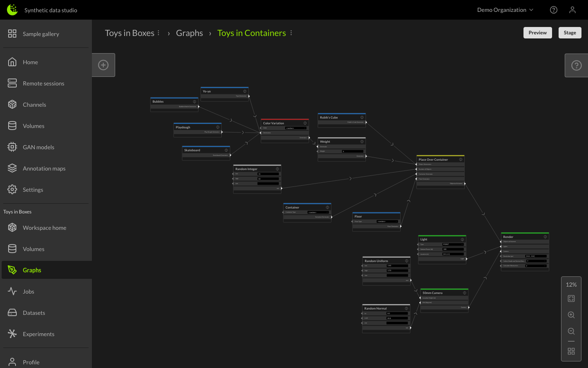Zoom in using the magnifier plus icon

point(571,315)
